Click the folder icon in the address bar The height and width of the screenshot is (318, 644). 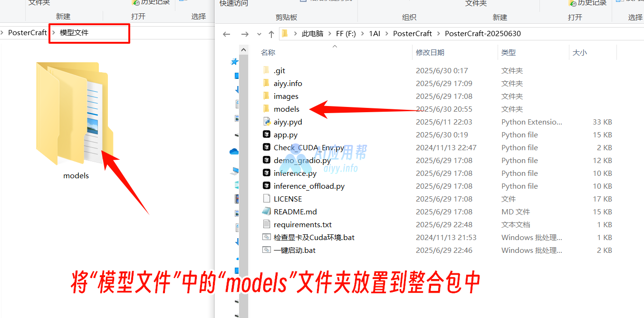(x=285, y=33)
